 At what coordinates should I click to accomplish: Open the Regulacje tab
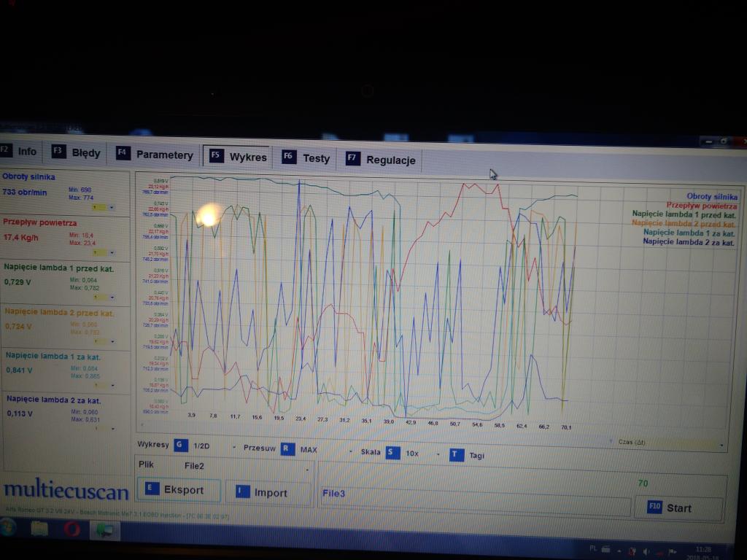coord(381,160)
